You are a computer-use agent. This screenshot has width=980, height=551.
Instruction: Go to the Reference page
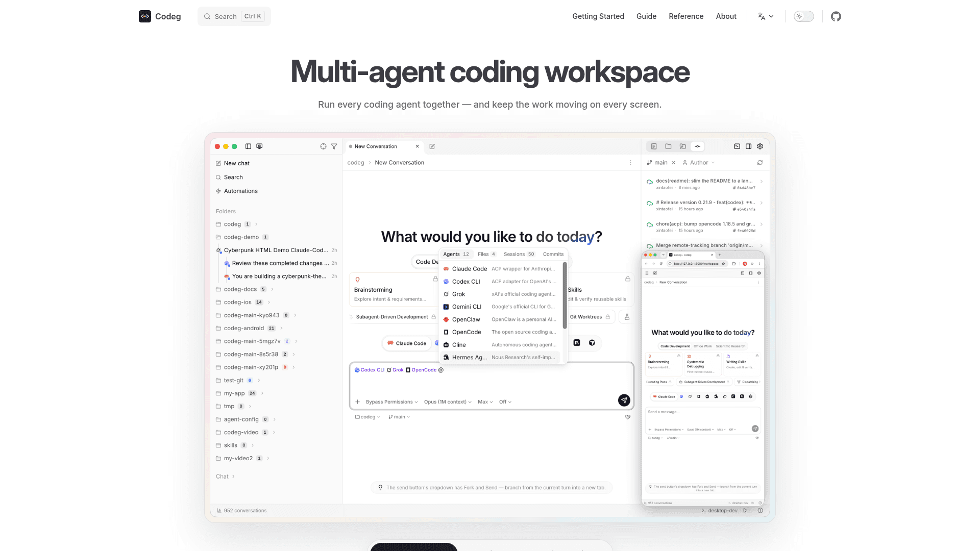point(686,16)
